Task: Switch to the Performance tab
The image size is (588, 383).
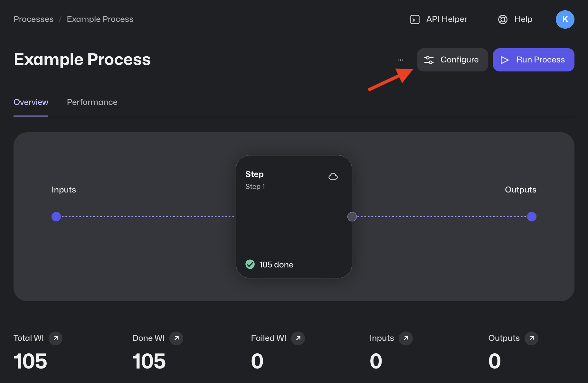Action: point(92,102)
